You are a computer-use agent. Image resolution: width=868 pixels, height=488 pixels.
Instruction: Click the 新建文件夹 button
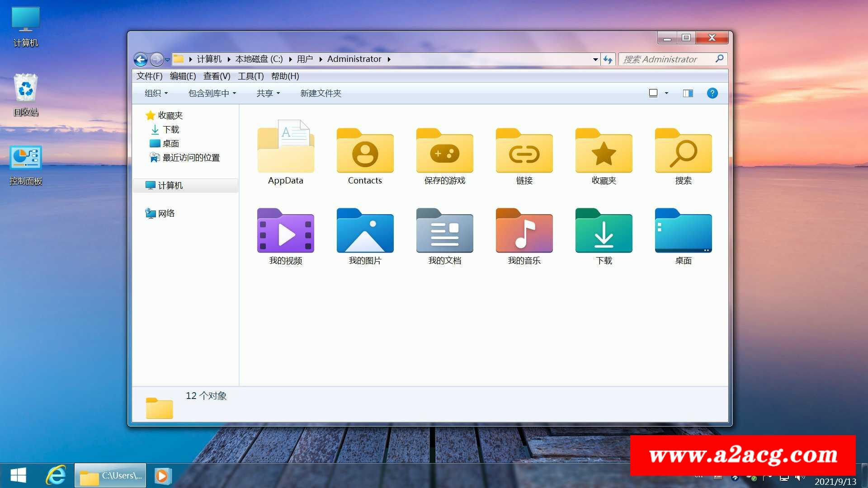coord(321,93)
